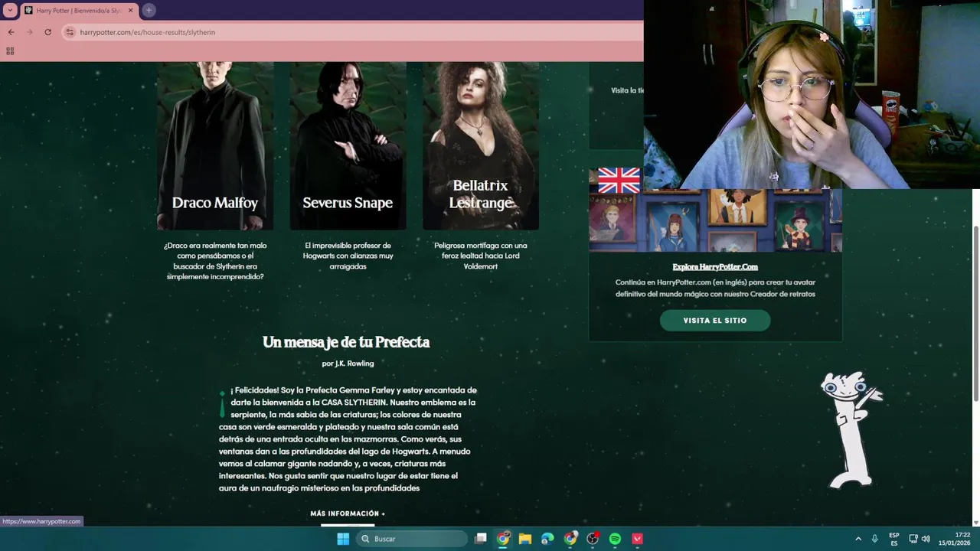Open the Severus Snape character card
Screen dimensions: 980x551
[348, 145]
